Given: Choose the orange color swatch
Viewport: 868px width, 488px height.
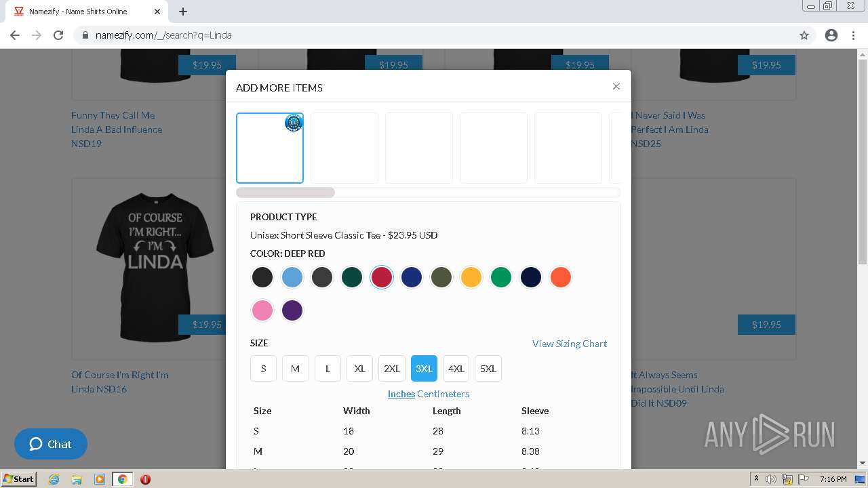Looking at the screenshot, I should (561, 277).
